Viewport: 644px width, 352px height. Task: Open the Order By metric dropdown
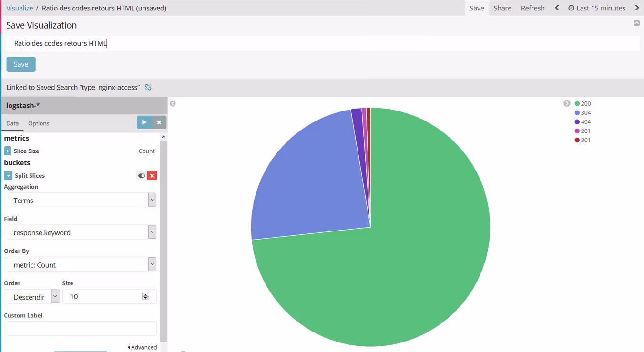(x=80, y=264)
